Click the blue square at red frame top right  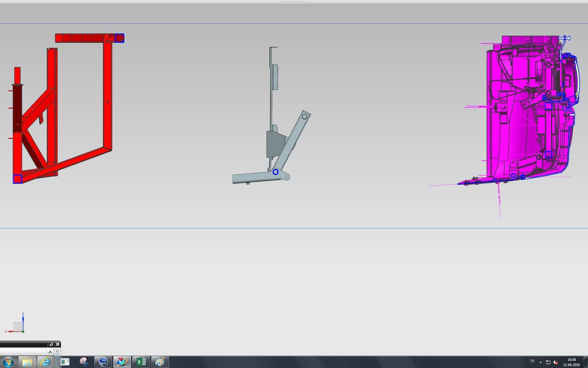(x=119, y=38)
